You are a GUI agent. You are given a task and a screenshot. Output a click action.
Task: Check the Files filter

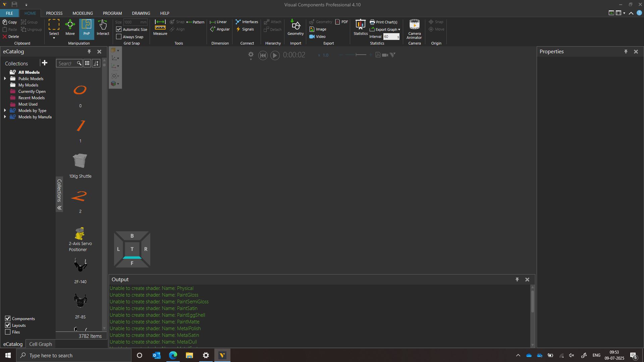pyautogui.click(x=8, y=332)
